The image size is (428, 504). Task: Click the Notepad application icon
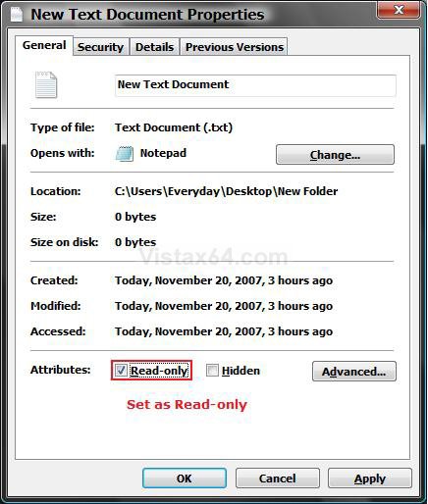(125, 154)
